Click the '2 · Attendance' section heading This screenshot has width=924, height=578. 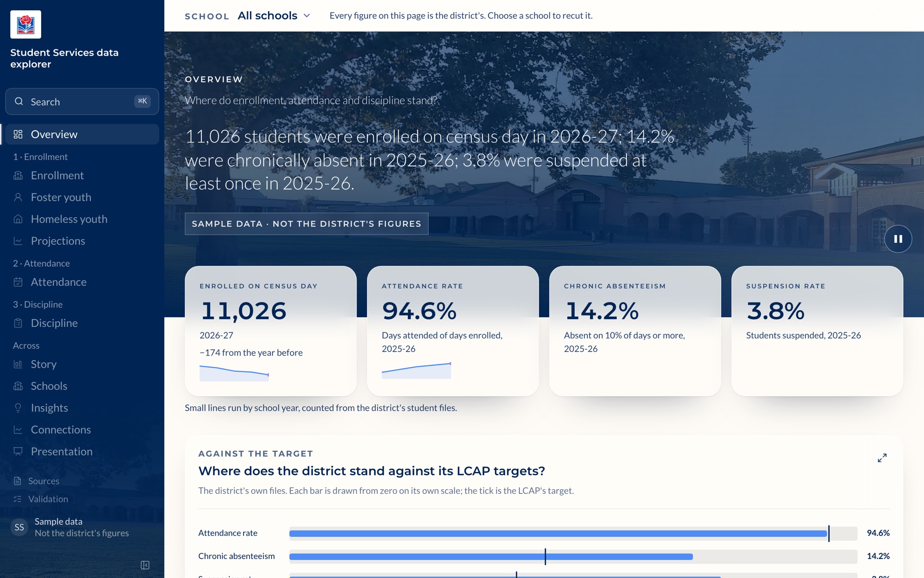click(41, 263)
